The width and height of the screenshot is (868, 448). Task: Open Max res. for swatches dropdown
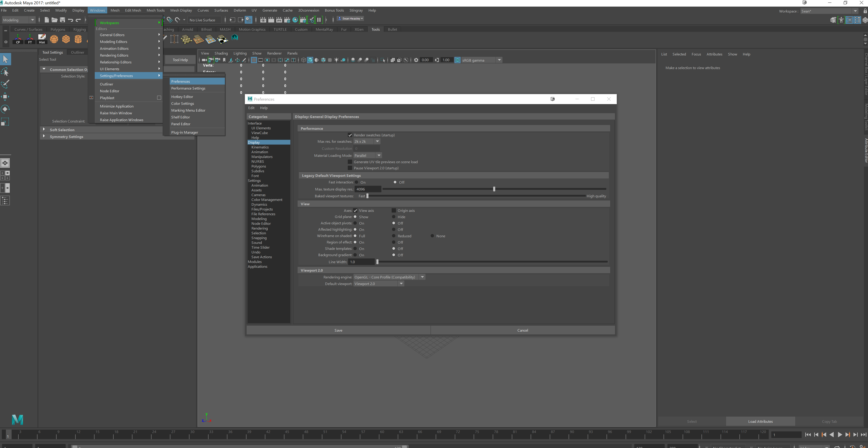point(367,142)
